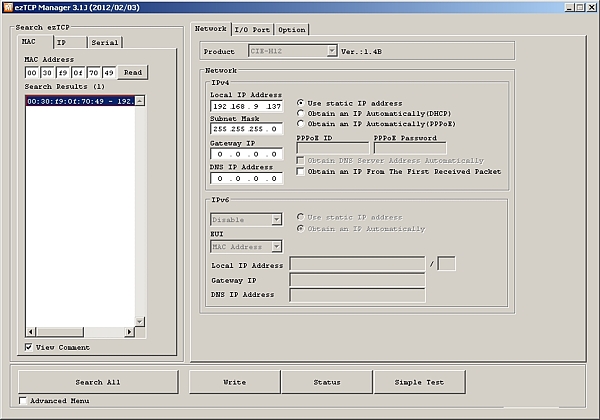
Task: Switch to the I/O Port tab
Action: click(x=252, y=30)
